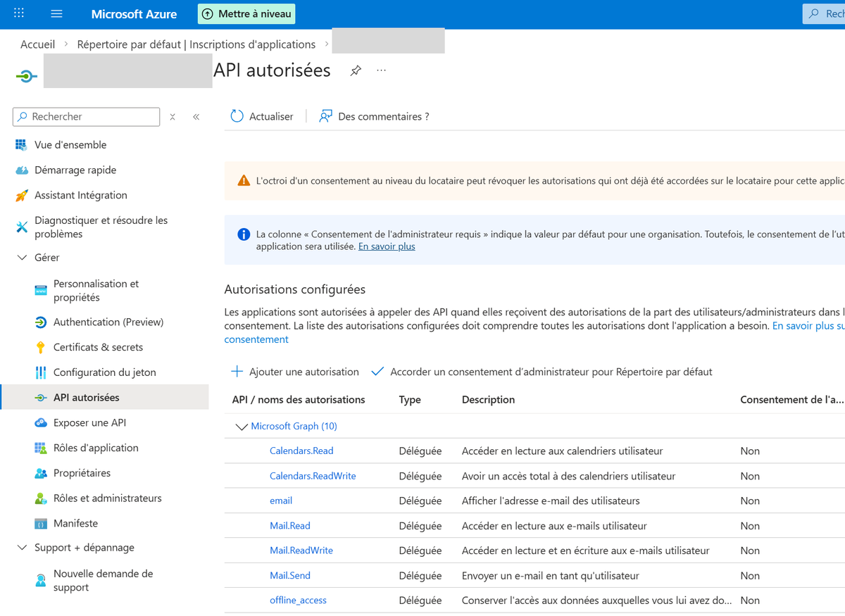Collapse the sidebar with double chevron
This screenshot has width=845, height=616.
tap(196, 117)
